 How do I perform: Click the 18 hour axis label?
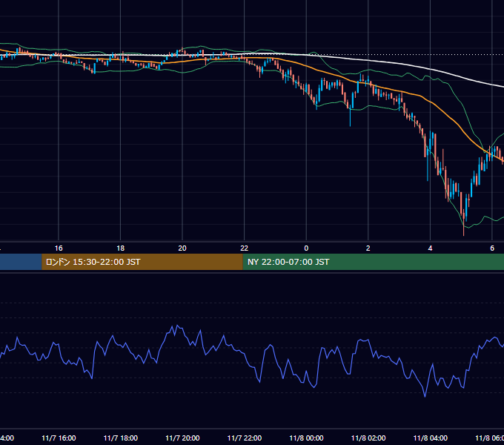pyautogui.click(x=121, y=248)
